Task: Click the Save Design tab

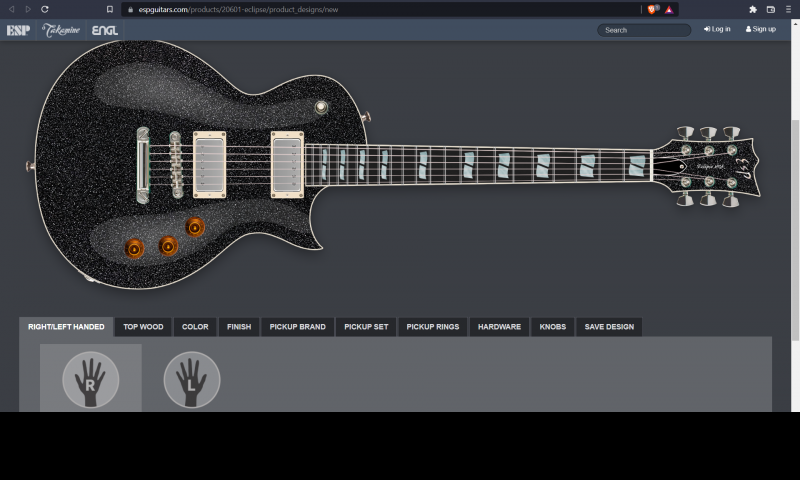Action: pyautogui.click(x=609, y=327)
